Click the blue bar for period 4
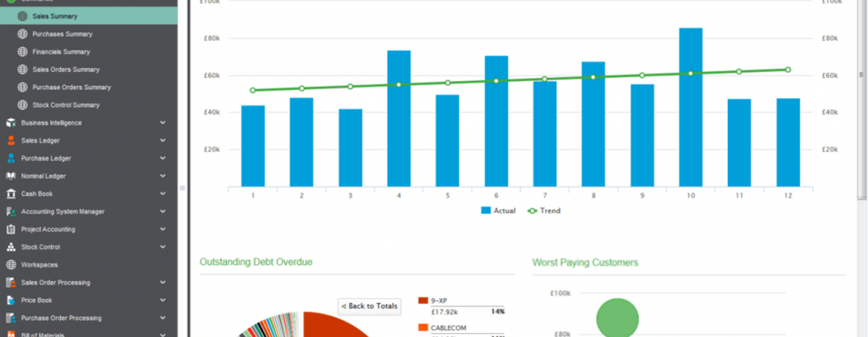Screen dimensions: 868x337 pyautogui.click(x=399, y=118)
